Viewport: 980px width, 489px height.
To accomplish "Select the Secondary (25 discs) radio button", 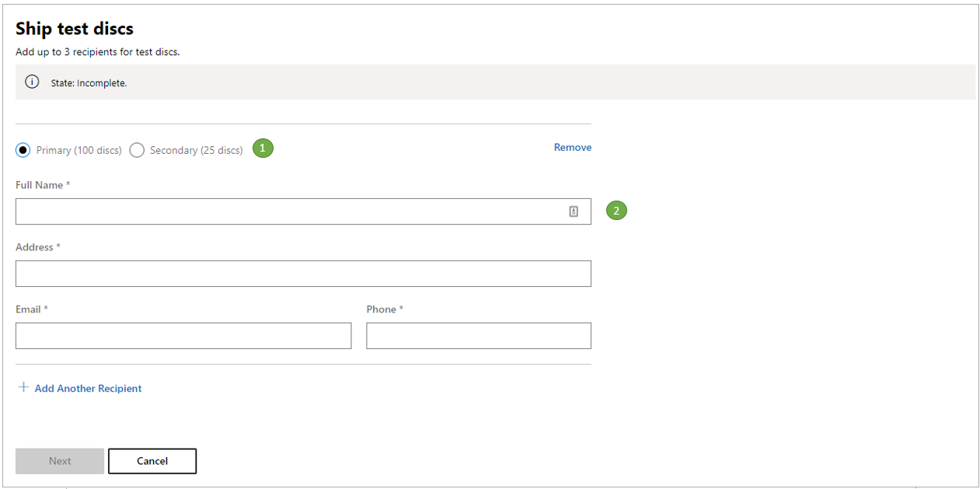I will click(x=137, y=149).
